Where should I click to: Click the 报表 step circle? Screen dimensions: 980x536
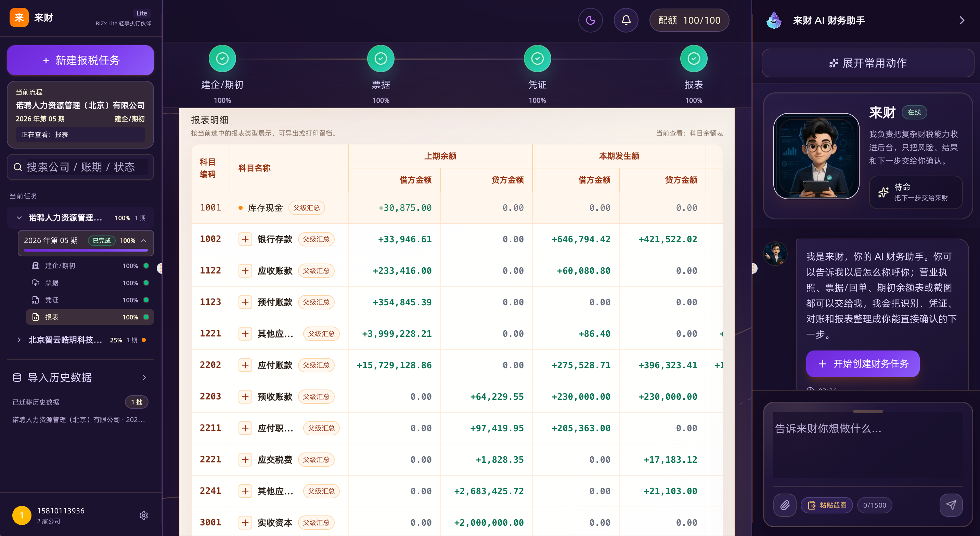[x=694, y=59]
